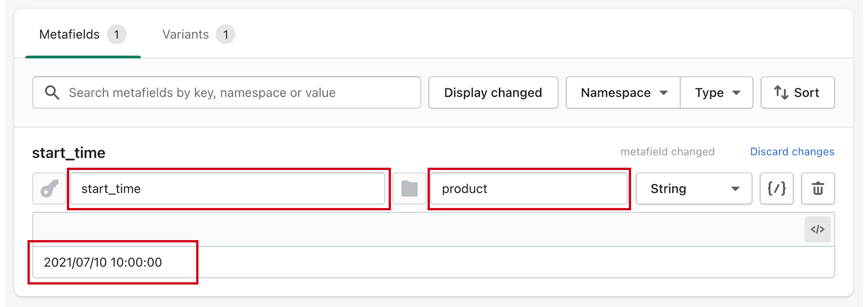Screen dimensions: 868x307
Task: Click the start_time metafield heading
Action: pos(69,153)
